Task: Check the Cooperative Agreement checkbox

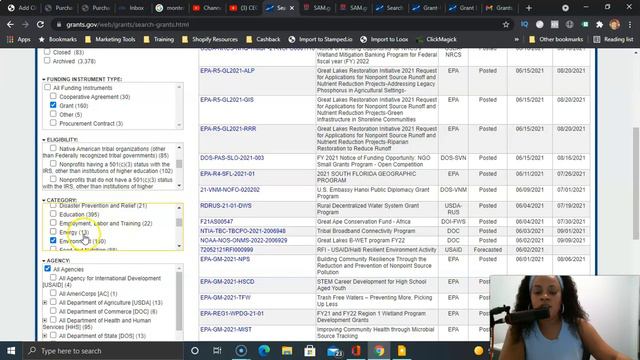Action: click(x=53, y=96)
